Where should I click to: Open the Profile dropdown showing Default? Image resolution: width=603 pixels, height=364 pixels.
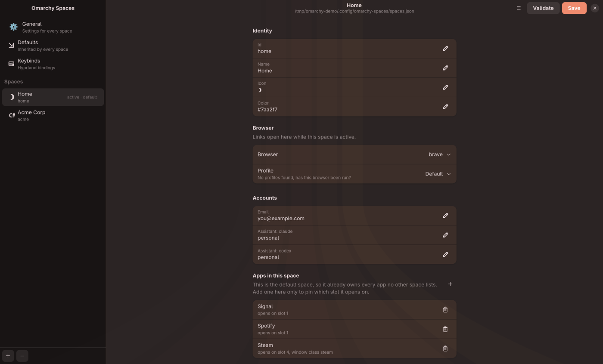pos(438,174)
